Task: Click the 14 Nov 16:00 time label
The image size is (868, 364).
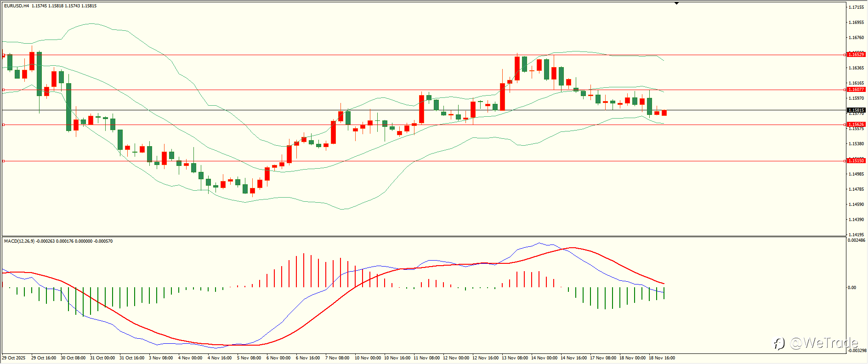Action: click(573, 358)
